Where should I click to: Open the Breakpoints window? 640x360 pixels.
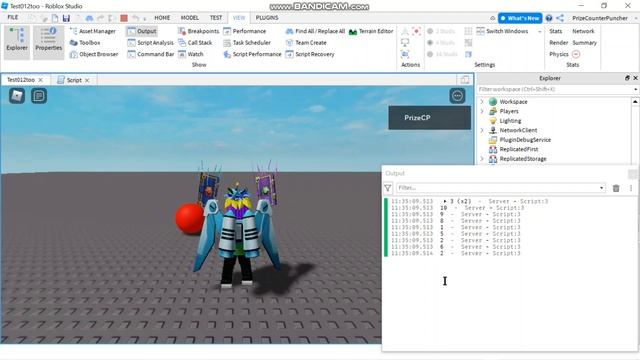click(x=198, y=31)
